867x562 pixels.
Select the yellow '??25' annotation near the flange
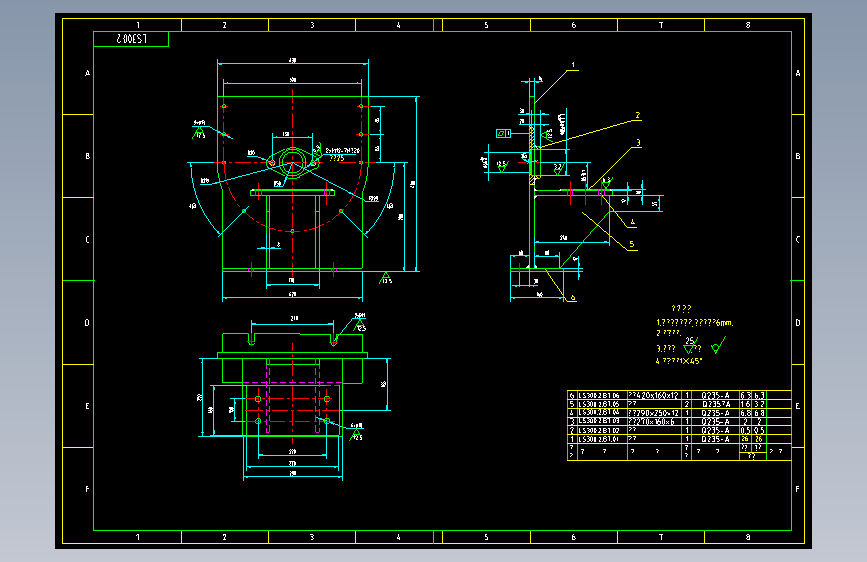click(337, 158)
